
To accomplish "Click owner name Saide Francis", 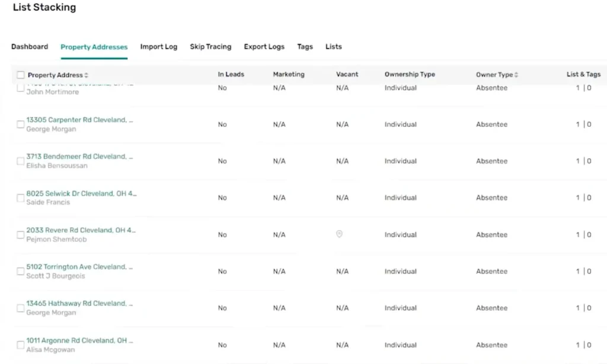I will tap(48, 202).
